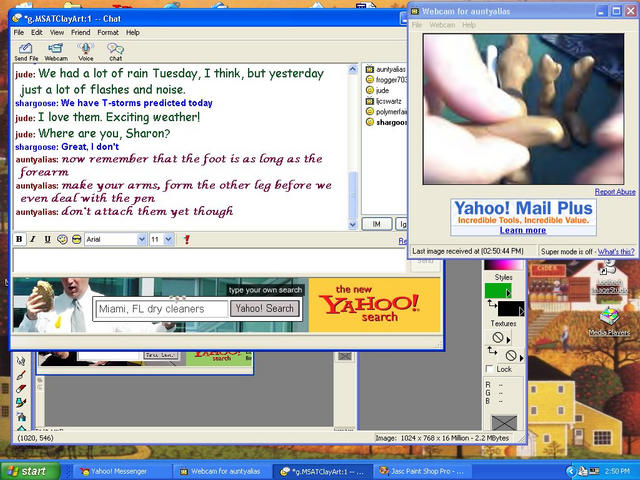The width and height of the screenshot is (640, 480).
Task: Click the Yahoo! Mail Plus banner title
Action: tap(523, 208)
